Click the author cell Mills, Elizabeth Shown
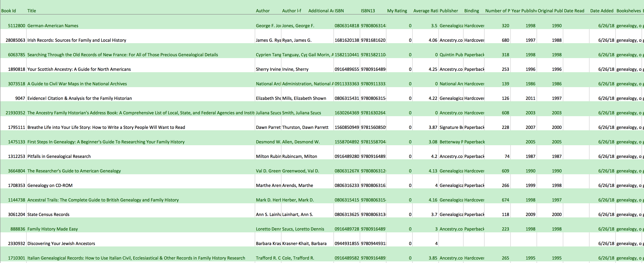The image size is (644, 263). click(304, 98)
